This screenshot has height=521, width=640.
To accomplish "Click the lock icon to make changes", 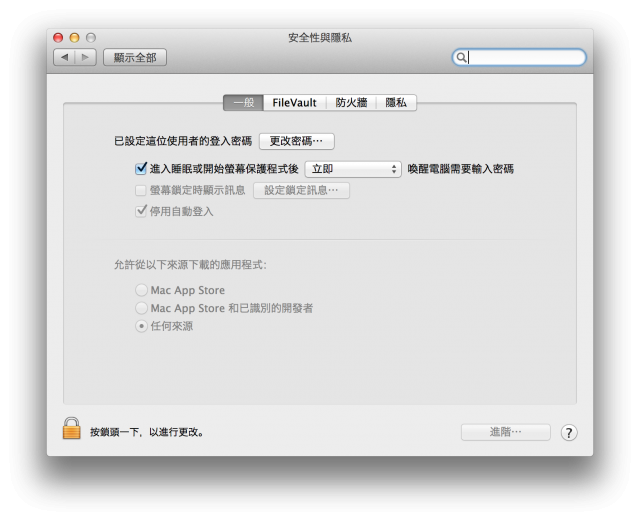I will click(x=71, y=428).
